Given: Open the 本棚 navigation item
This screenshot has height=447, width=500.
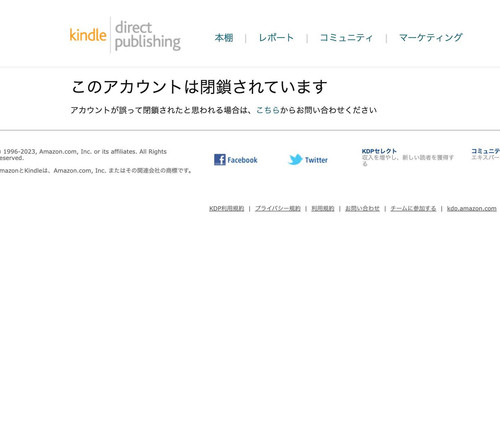Looking at the screenshot, I should click(x=224, y=38).
